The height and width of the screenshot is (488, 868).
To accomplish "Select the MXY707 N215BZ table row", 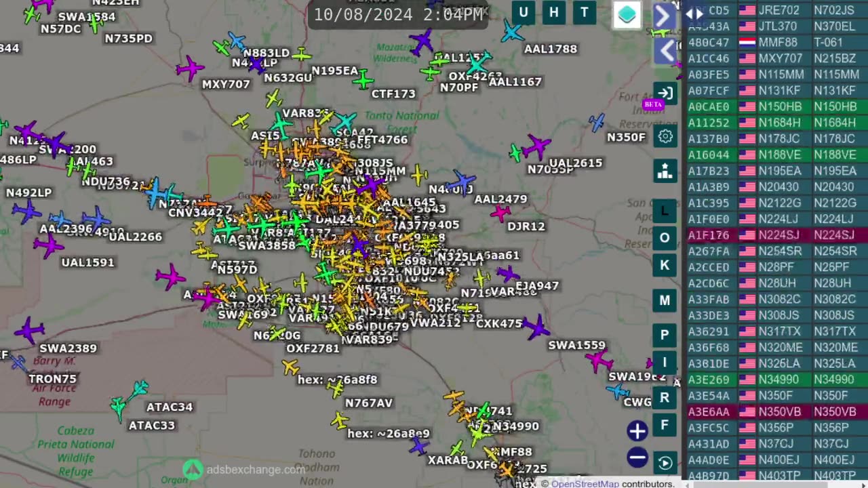I will click(x=776, y=58).
